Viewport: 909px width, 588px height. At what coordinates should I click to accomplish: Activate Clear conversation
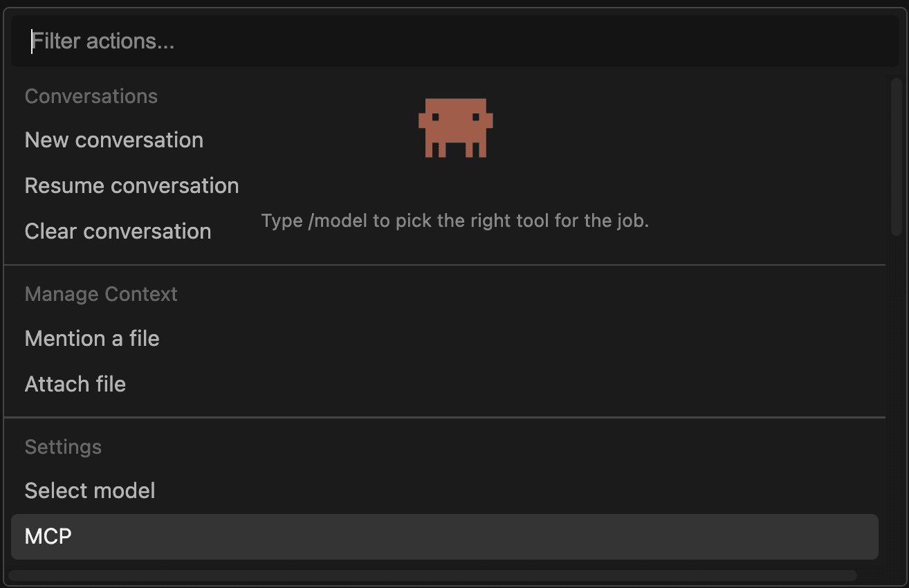tap(118, 230)
